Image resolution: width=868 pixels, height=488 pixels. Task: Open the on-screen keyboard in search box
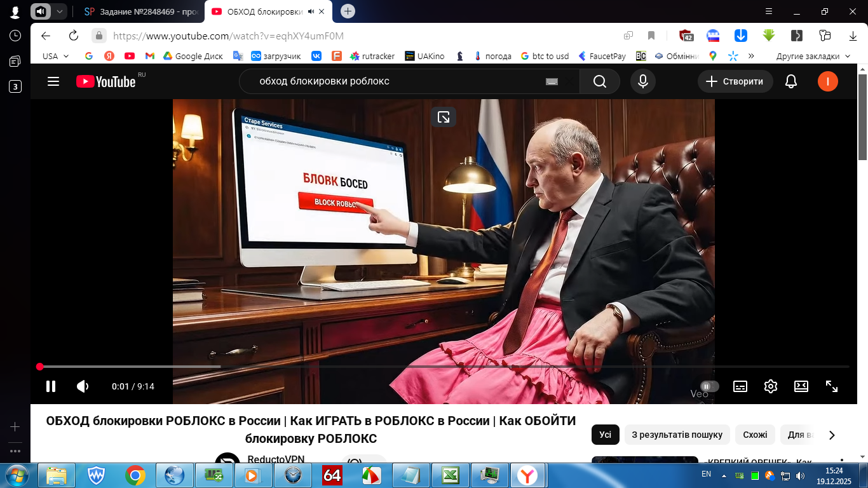point(552,81)
